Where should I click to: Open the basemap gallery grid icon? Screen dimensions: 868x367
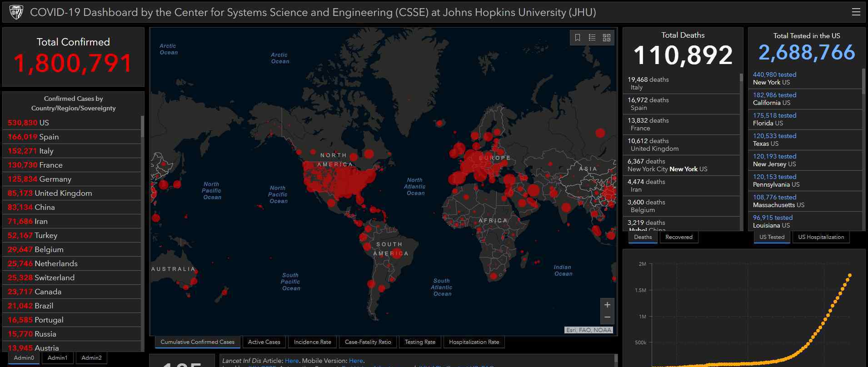[607, 38]
